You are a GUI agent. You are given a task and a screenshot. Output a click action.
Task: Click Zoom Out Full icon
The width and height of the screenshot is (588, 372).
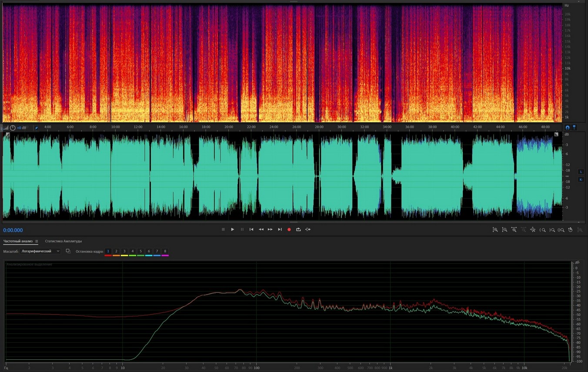click(533, 230)
